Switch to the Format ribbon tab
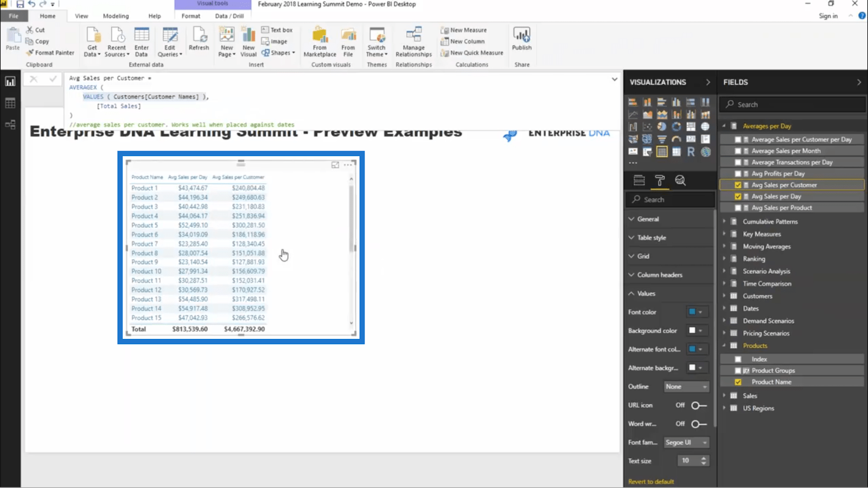The height and width of the screenshot is (488, 868). 191,16
